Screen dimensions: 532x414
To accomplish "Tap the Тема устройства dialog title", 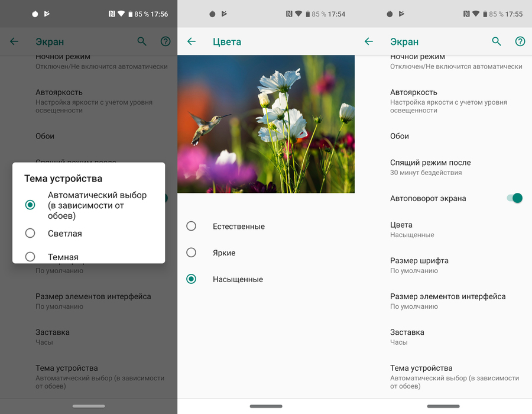I will 63,179.
